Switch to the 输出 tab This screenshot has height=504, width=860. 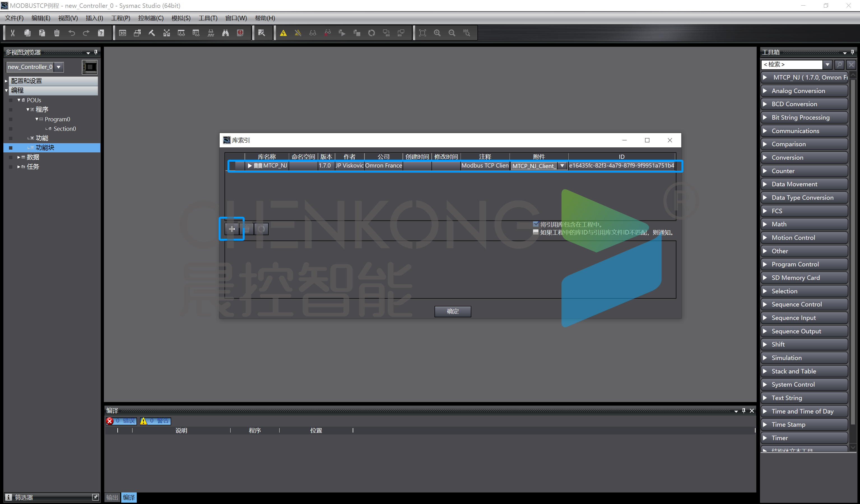(x=112, y=498)
